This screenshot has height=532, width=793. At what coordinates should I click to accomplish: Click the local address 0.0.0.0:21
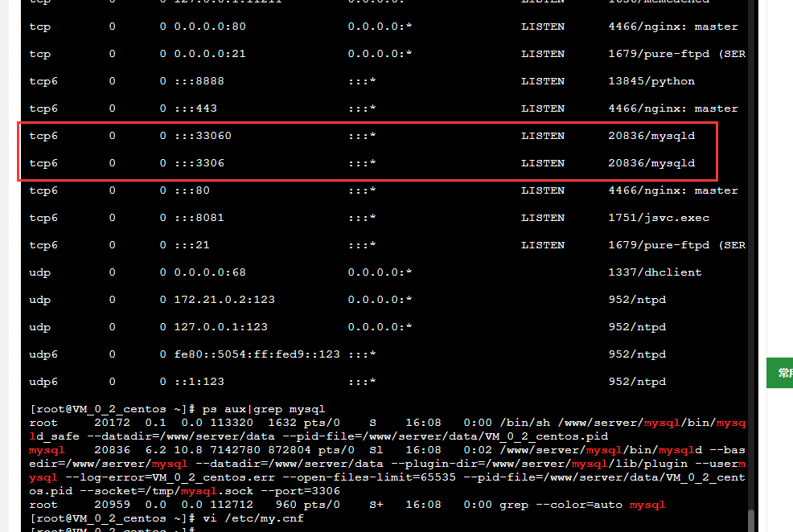[x=210, y=54]
